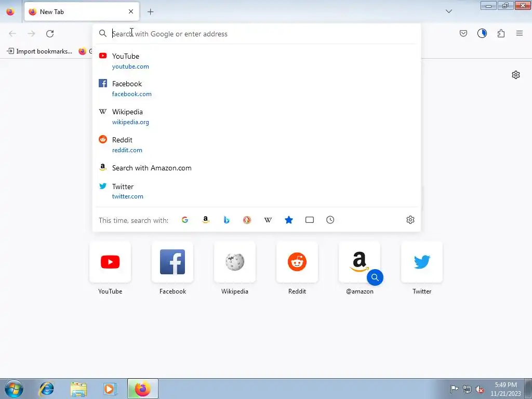532x399 pixels.
Task: Select the Wikipedia suggestion in the dropdown
Action: click(257, 117)
